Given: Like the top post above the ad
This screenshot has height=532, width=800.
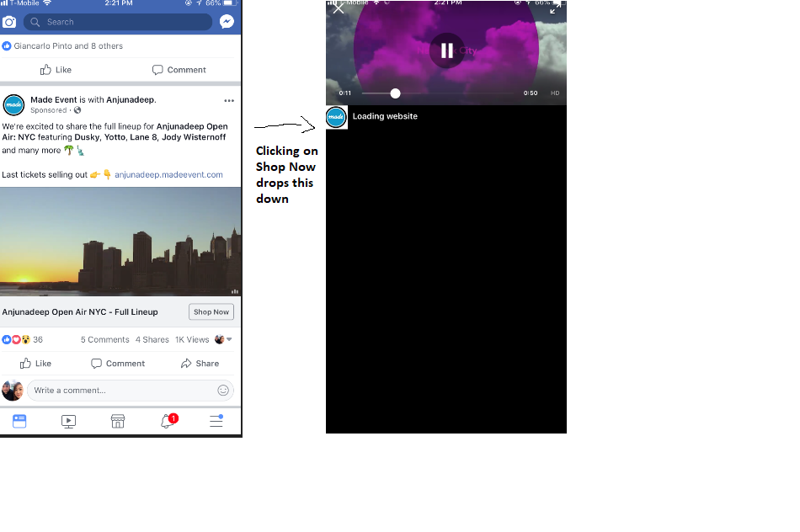Looking at the screenshot, I should point(56,70).
